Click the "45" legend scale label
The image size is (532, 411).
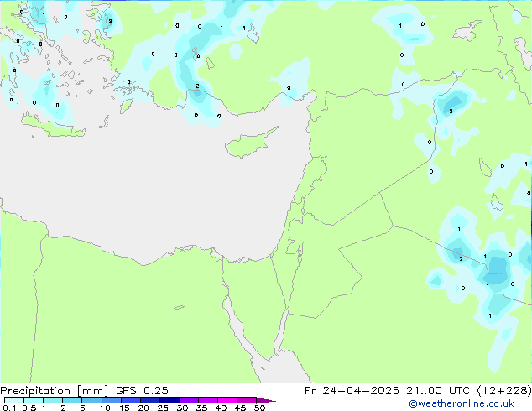[x=240, y=408]
